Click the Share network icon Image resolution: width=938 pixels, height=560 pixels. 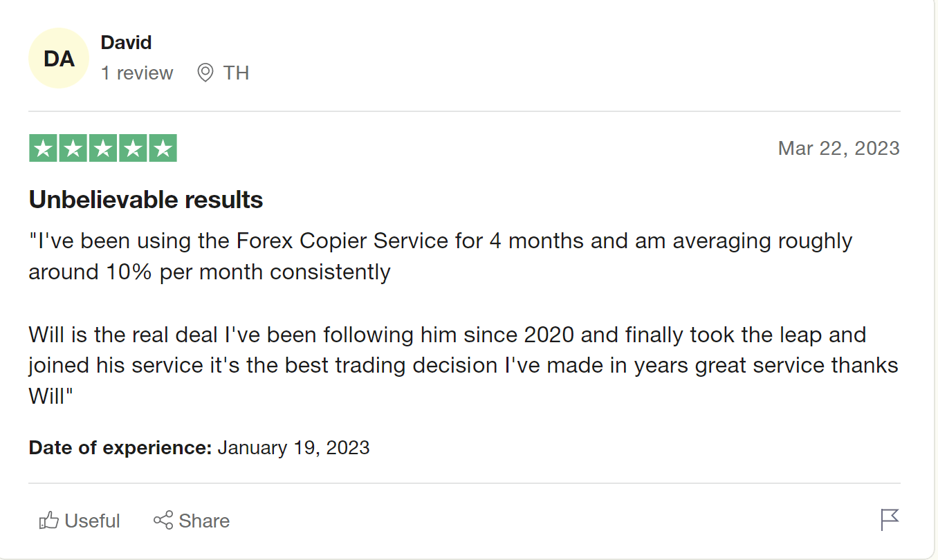(163, 521)
